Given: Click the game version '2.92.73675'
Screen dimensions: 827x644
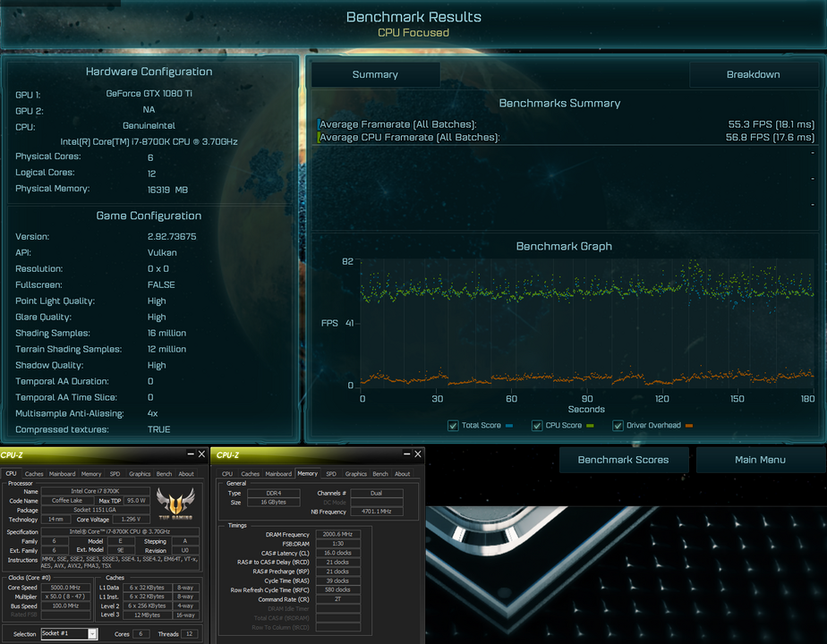Looking at the screenshot, I should pyautogui.click(x=172, y=237).
